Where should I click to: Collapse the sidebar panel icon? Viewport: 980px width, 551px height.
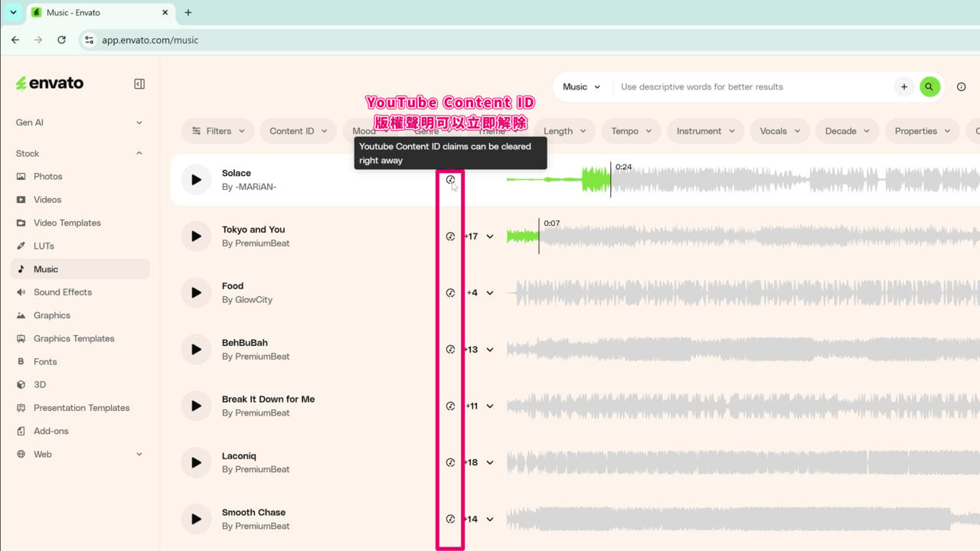[x=139, y=84]
